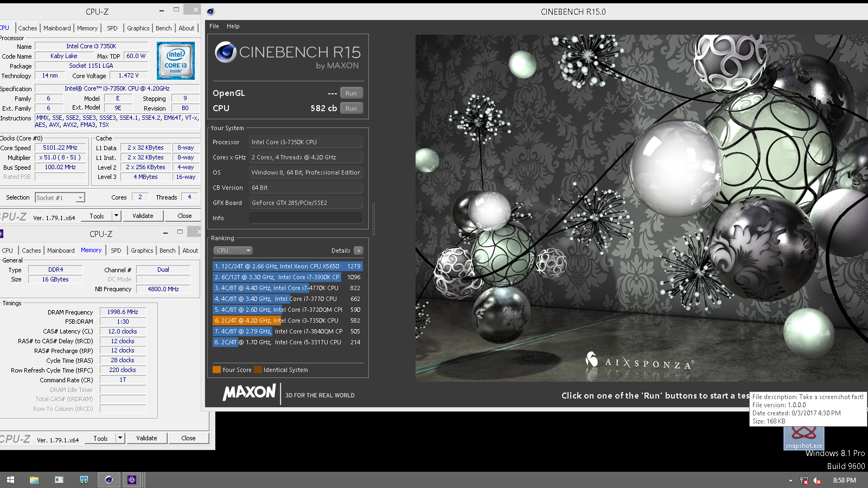This screenshot has height=488, width=868.
Task: Click the orange Your Score color swatch
Action: [x=216, y=370]
